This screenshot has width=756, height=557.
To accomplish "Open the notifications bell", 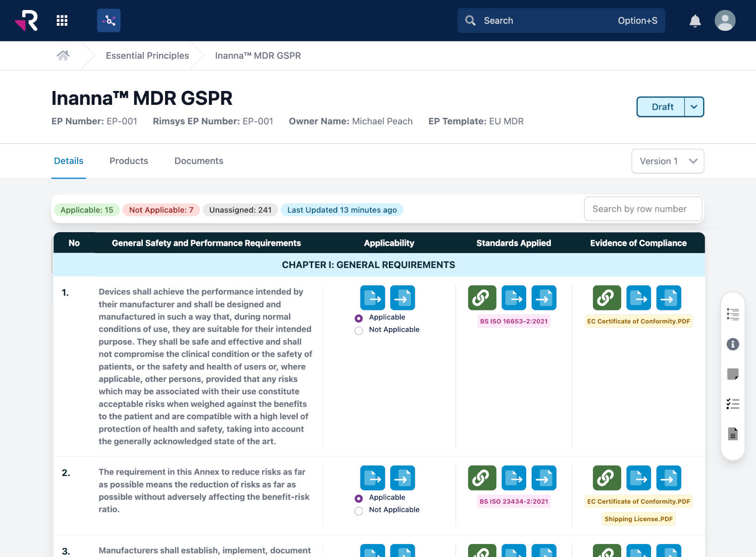I will tap(695, 20).
